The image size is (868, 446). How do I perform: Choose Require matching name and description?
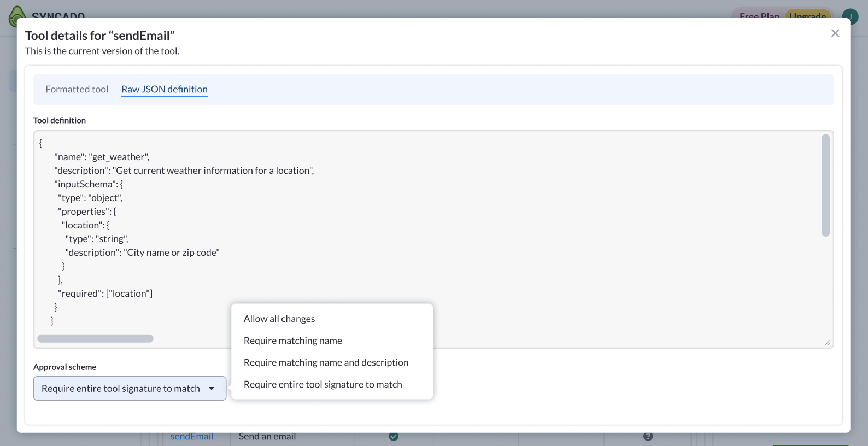326,362
